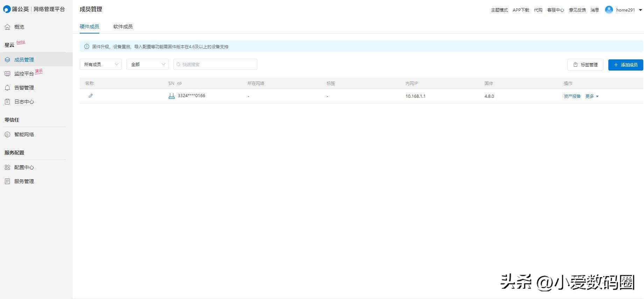Click the 告警管理 bell icon
The width and height of the screenshot is (644, 299).
[7, 88]
